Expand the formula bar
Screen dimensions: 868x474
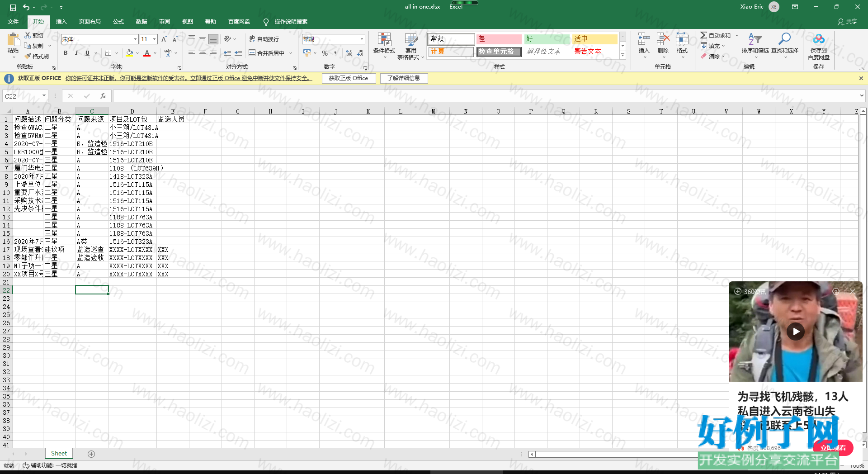[862, 95]
